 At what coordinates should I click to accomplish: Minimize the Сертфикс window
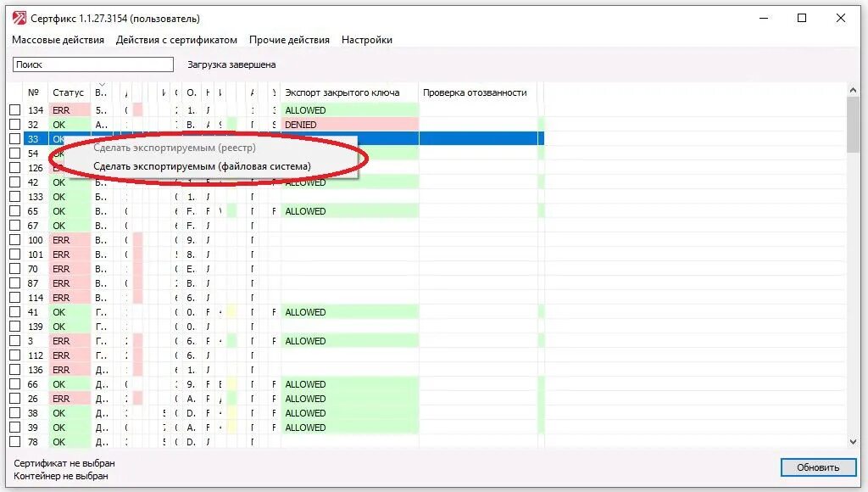(x=764, y=19)
